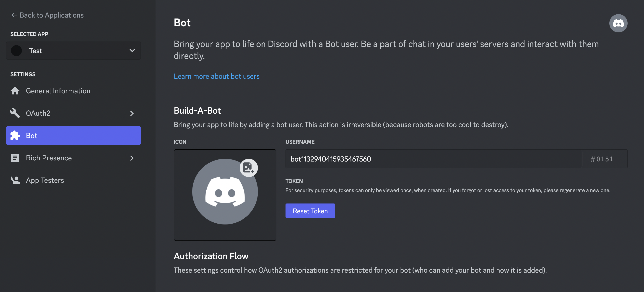This screenshot has width=644, height=292.
Task: Expand the OAuth2 submenu chevron
Action: click(x=132, y=114)
